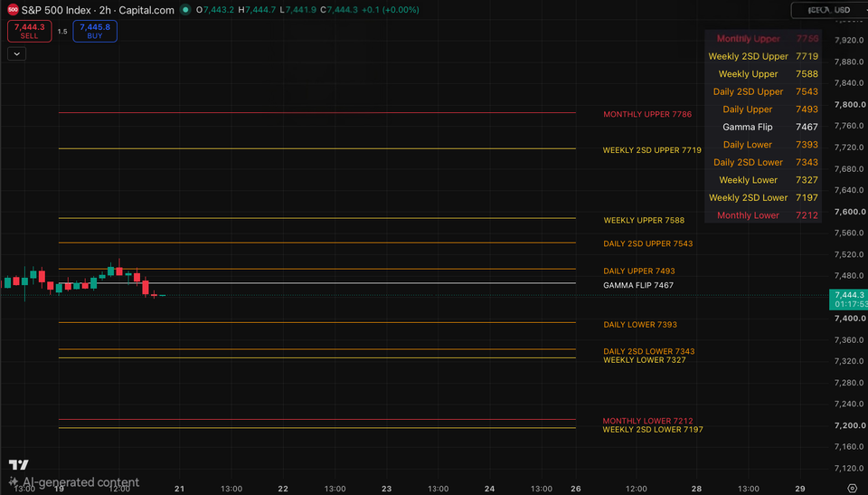Viewport: 868px width, 495px height.
Task: Open the S&P 500 Index symbol title
Action: tap(98, 10)
